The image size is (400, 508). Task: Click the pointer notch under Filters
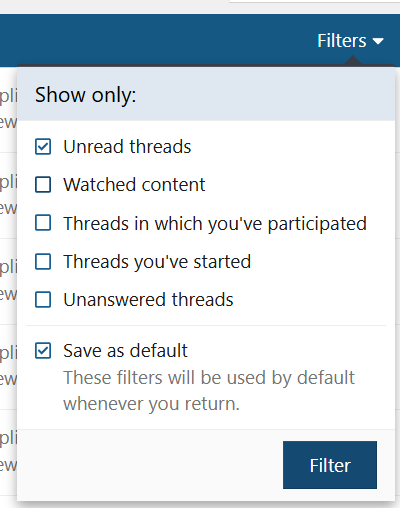click(353, 61)
